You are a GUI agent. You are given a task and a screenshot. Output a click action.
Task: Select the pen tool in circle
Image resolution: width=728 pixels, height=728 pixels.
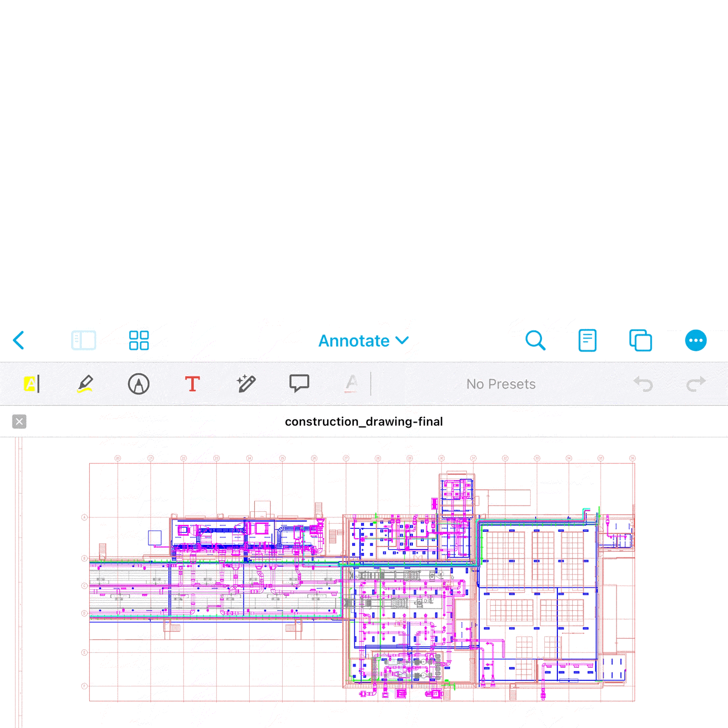pyautogui.click(x=139, y=384)
